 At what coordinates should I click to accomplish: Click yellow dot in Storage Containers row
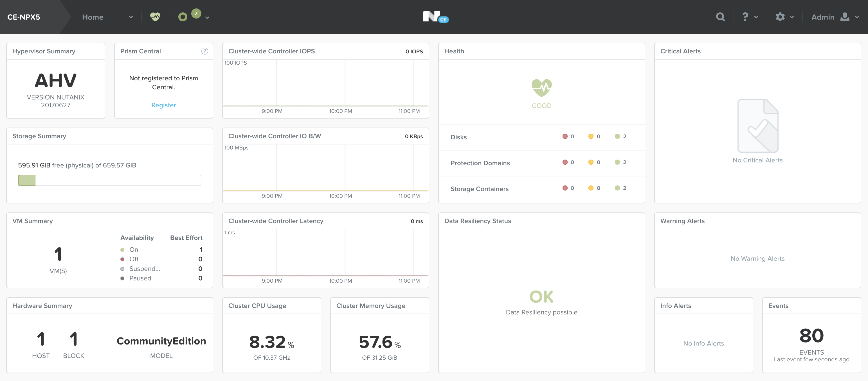(591, 188)
